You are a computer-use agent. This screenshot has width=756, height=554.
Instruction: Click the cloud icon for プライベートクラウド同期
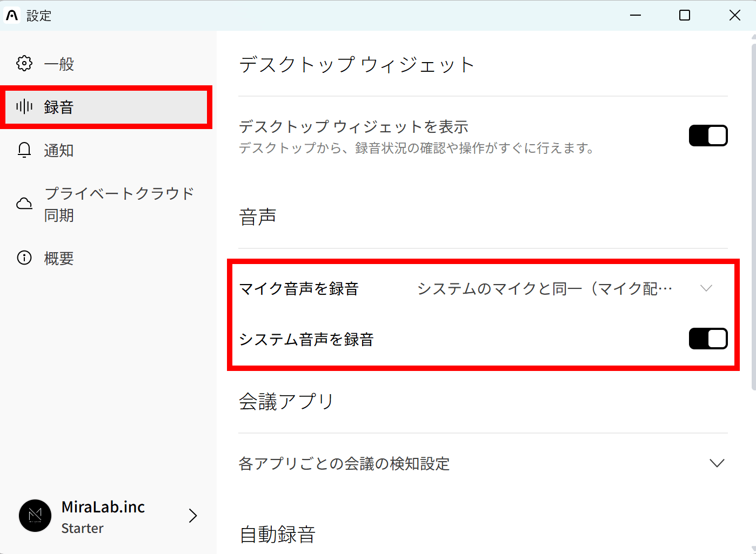click(24, 204)
